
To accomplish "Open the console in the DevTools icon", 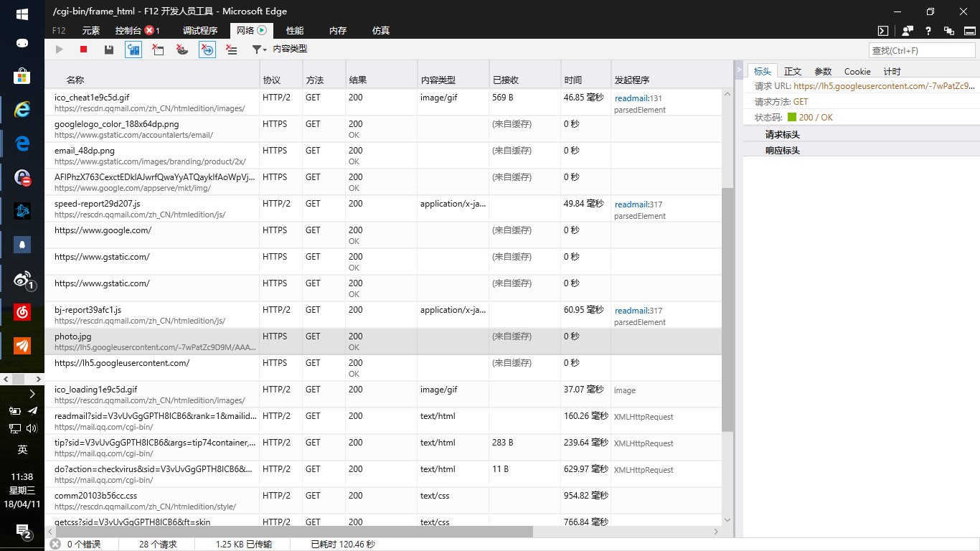I will (x=884, y=30).
